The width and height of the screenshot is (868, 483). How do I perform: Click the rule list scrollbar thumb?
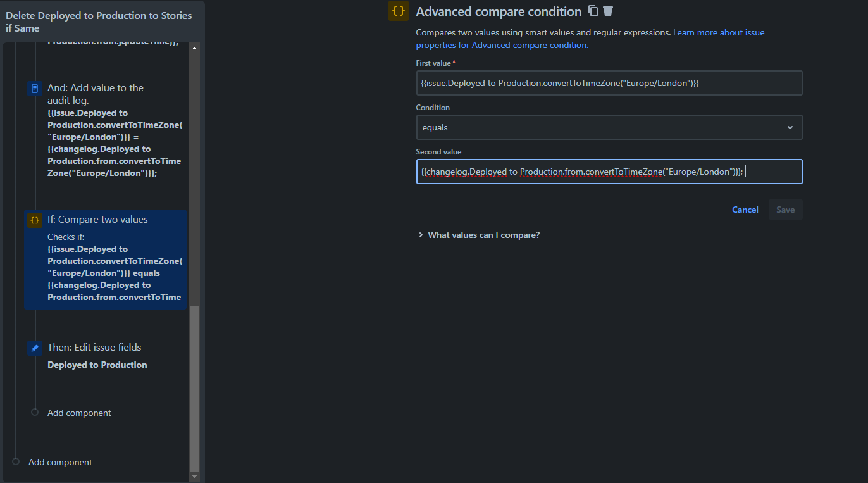194,388
